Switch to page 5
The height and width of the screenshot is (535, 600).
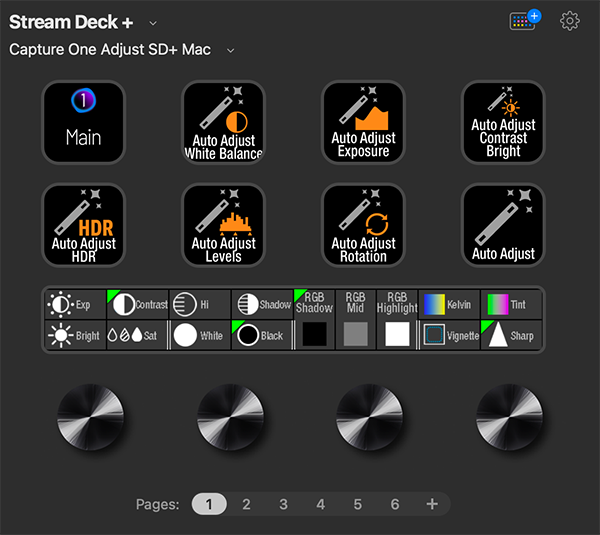click(357, 504)
